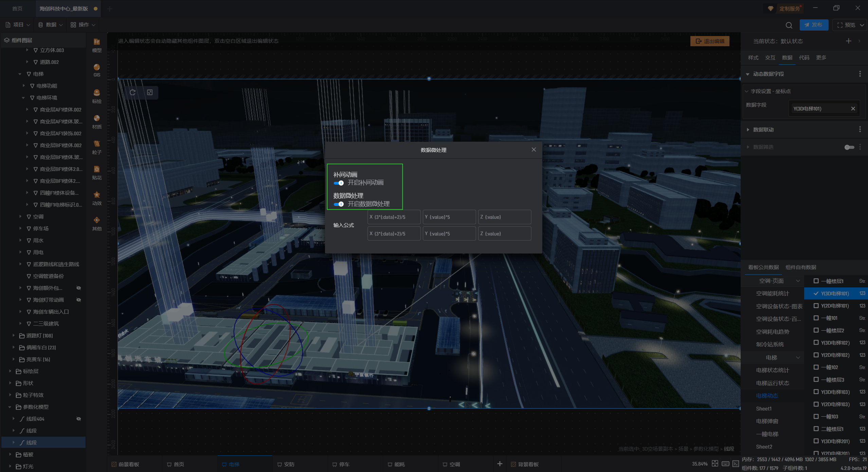Click the 退出编辑 button
This screenshot has width=868, height=472.
coord(710,41)
